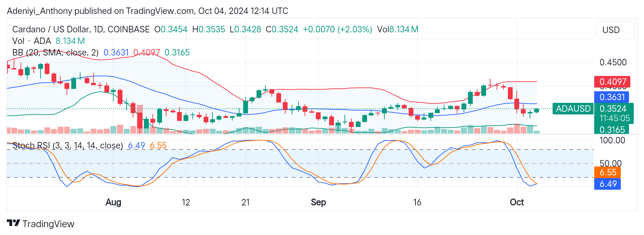Click the High value H0.3535
This screenshot has height=235, width=644.
coord(209,29)
